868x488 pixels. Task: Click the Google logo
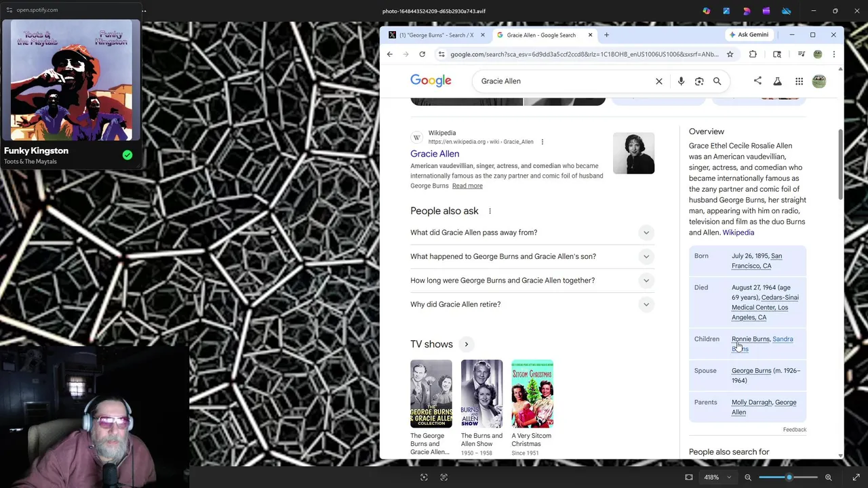pos(431,81)
